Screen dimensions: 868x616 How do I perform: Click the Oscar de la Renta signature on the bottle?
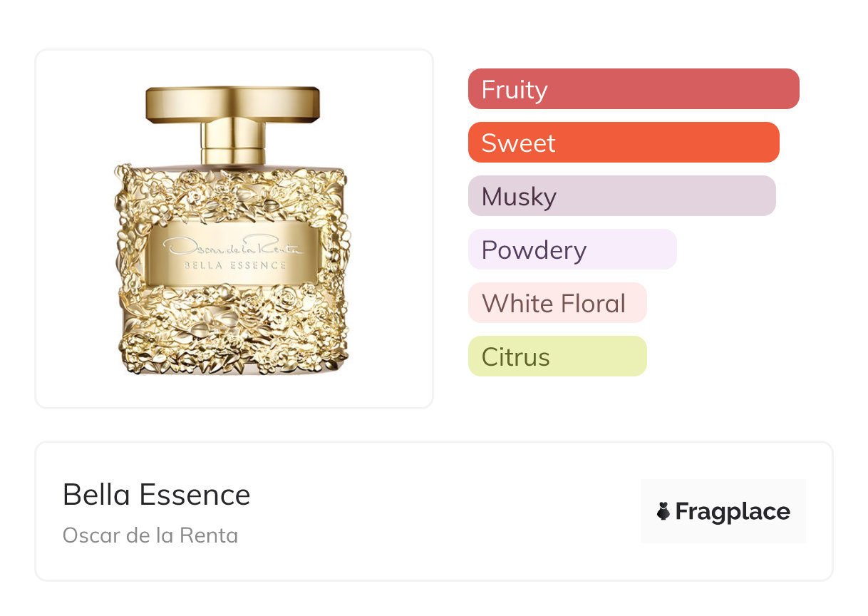point(233,247)
